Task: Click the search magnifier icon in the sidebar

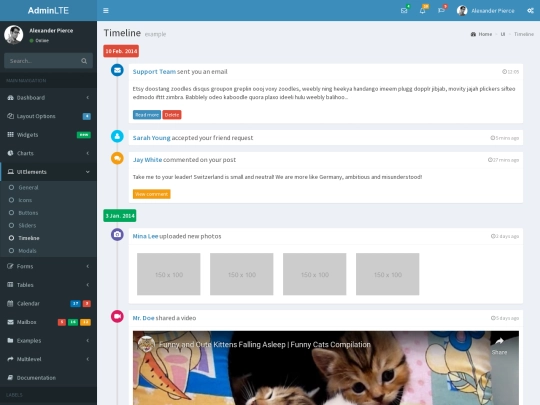Action: pyautogui.click(x=84, y=61)
